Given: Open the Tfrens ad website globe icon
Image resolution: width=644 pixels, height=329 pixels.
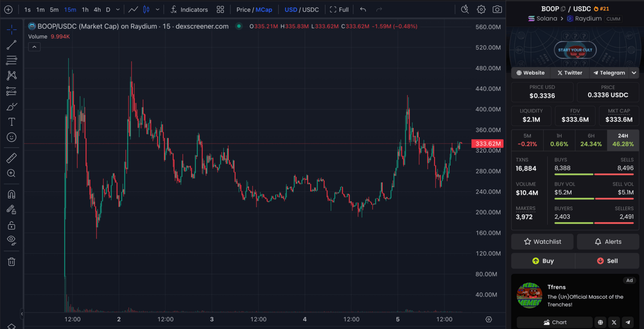Looking at the screenshot, I should click(601, 322).
